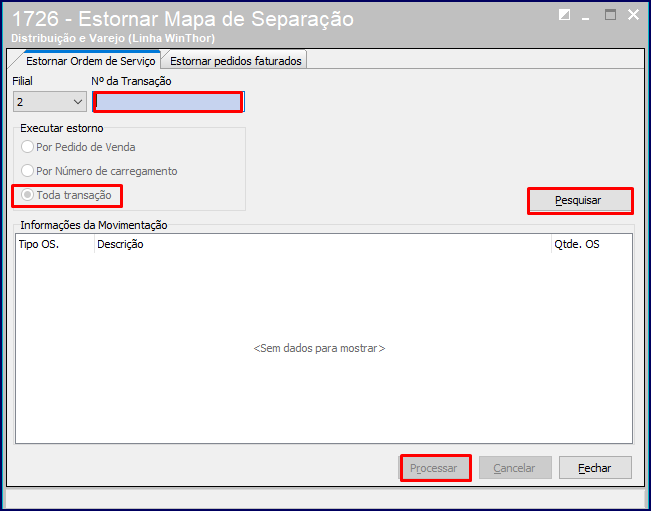
Task: Switch to Estornar Ordem de Serviço tab
Action: click(90, 61)
